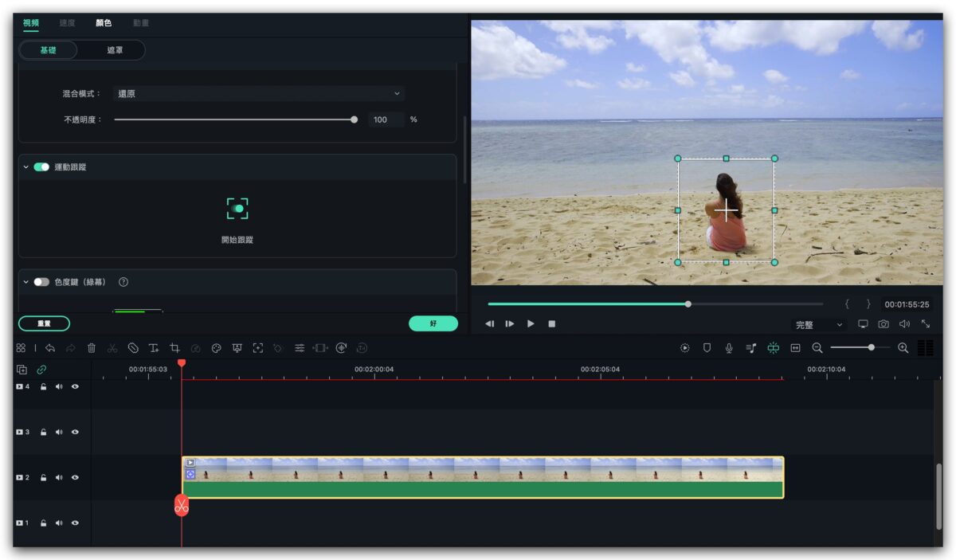This screenshot has height=560, width=956.
Task: Click the keyframe diamond icon in toolbar
Action: [x=278, y=348]
